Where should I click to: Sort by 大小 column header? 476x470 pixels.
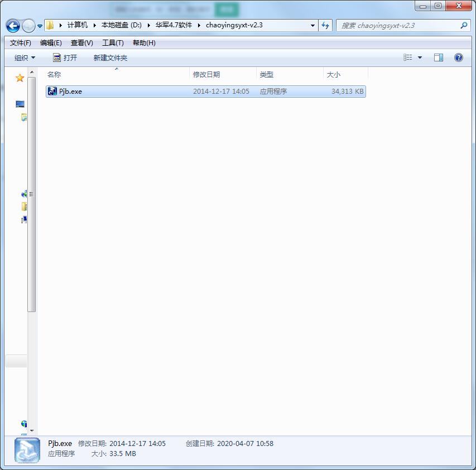pyautogui.click(x=345, y=74)
